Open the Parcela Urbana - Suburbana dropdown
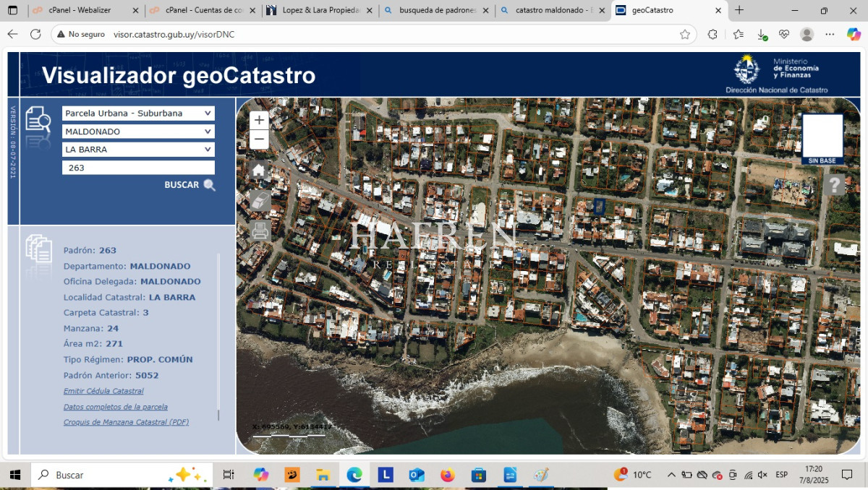Screen dimensions: 868x490 pos(138,113)
